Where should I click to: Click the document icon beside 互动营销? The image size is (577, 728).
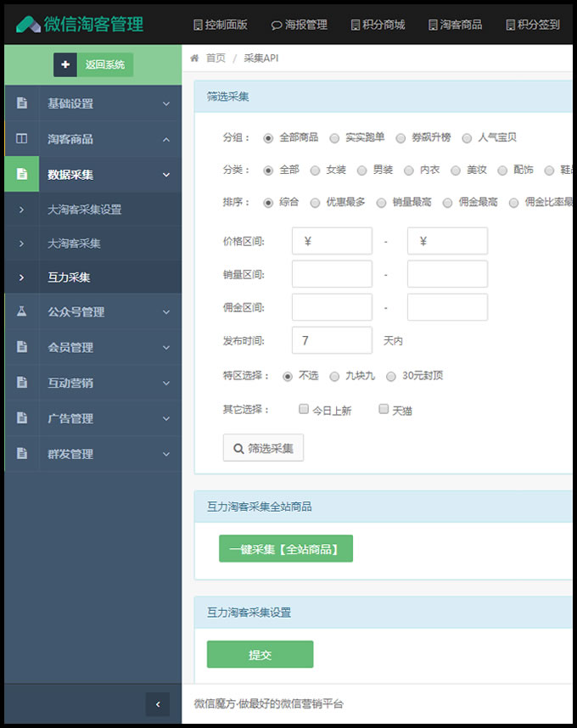(22, 382)
